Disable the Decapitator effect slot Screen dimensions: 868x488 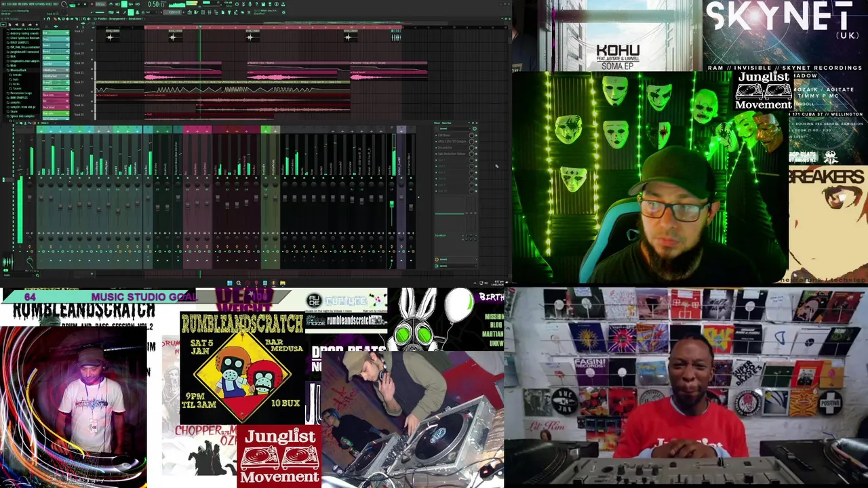pyautogui.click(x=476, y=148)
